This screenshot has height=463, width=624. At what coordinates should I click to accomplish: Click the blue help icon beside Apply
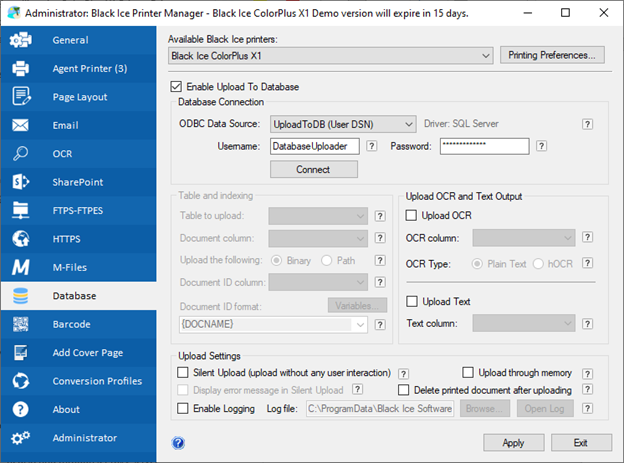pos(178,443)
